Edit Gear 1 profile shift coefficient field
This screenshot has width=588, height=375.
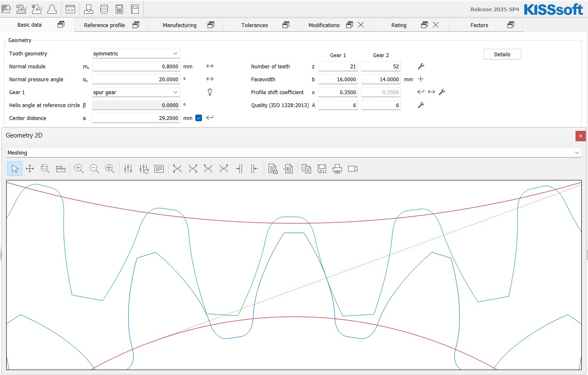338,92
